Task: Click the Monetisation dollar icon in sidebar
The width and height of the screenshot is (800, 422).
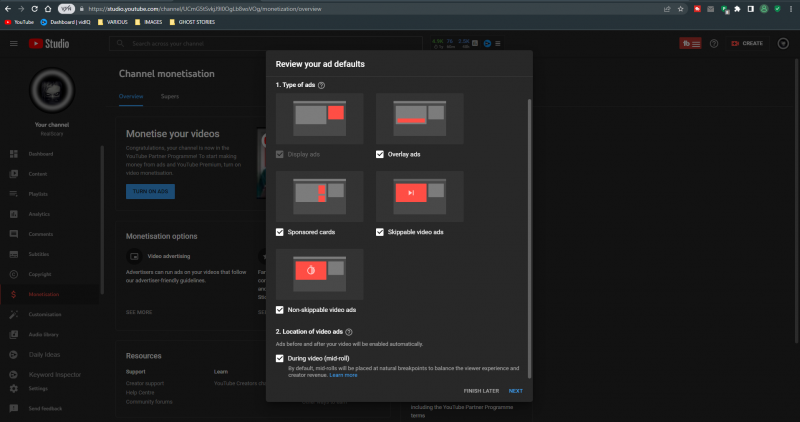Action: [13, 294]
